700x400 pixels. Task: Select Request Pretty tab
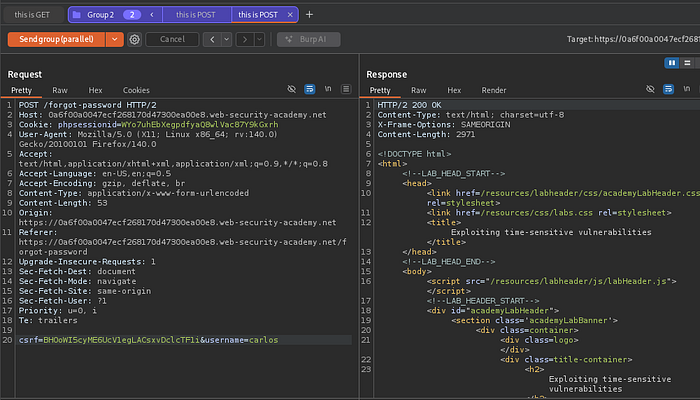pyautogui.click(x=21, y=90)
